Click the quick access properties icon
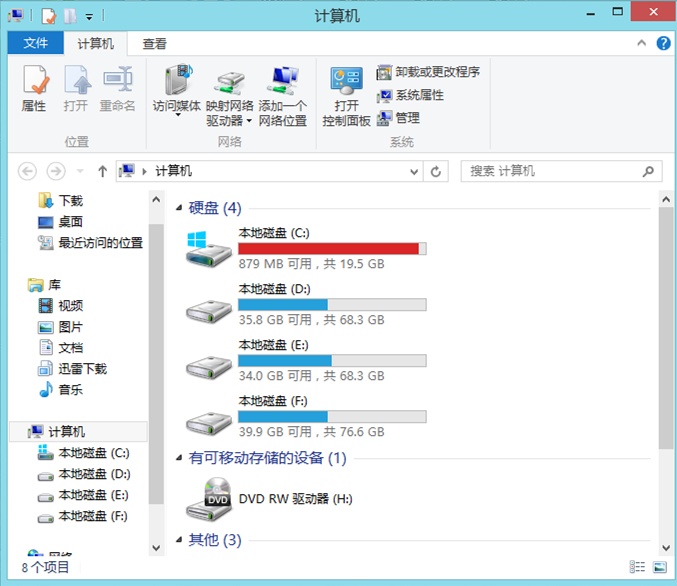 48,16
